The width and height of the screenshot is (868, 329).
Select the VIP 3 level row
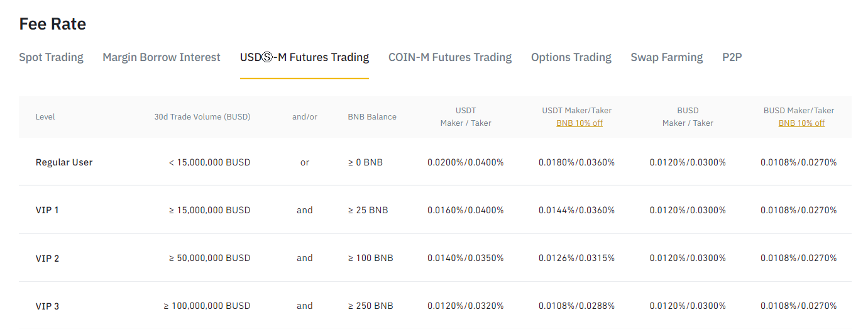point(435,306)
